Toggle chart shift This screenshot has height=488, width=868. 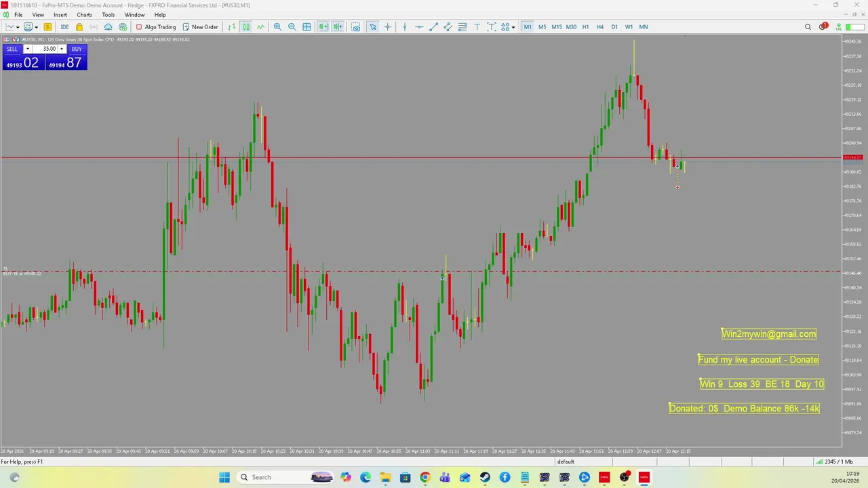pos(338,27)
